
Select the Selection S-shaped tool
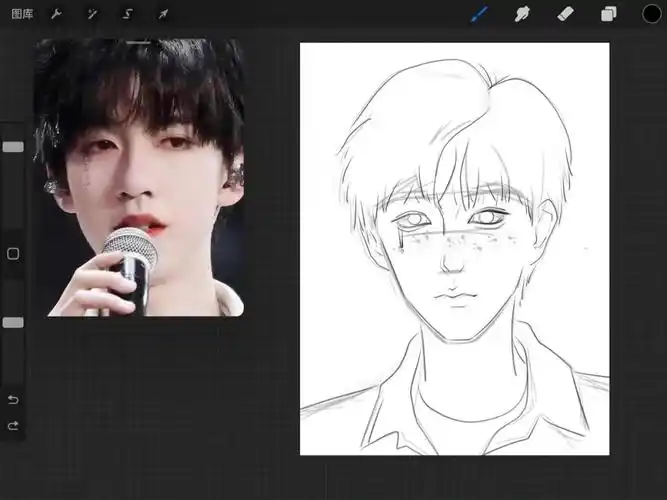tap(128, 14)
